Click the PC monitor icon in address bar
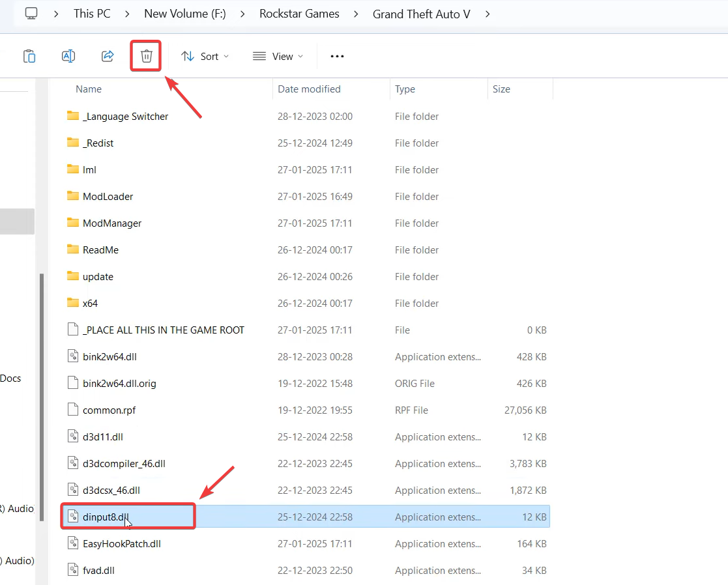 click(31, 14)
